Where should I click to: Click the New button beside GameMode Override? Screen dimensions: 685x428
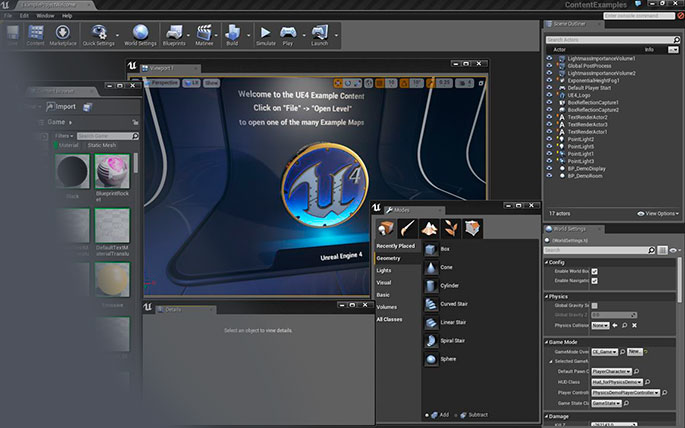pyautogui.click(x=634, y=352)
